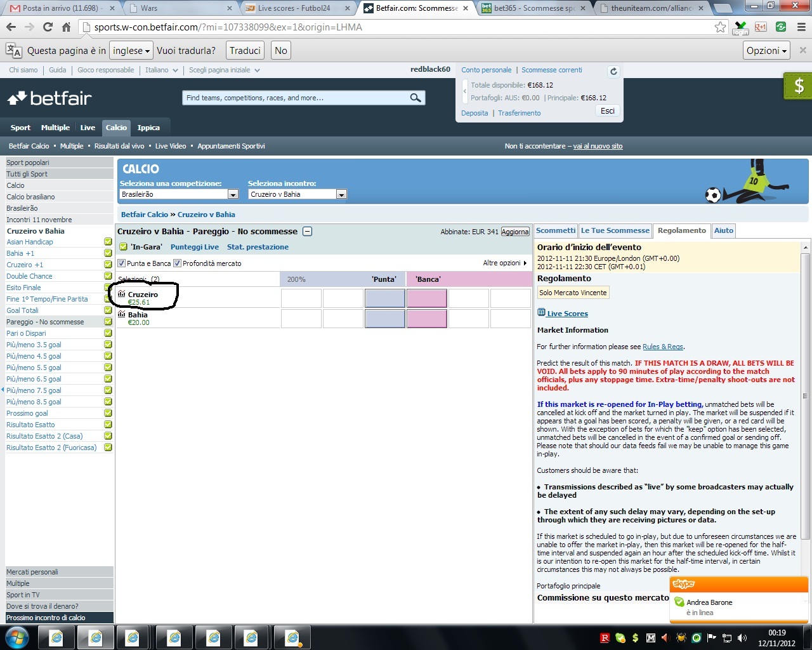This screenshot has height=650, width=812.
Task: Click the Live Scores icon
Action: pos(541,313)
